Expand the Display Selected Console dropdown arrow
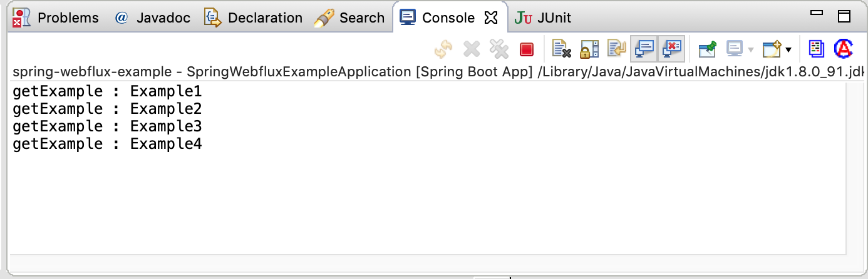Screen dimensions: 868x279 [x=750, y=49]
